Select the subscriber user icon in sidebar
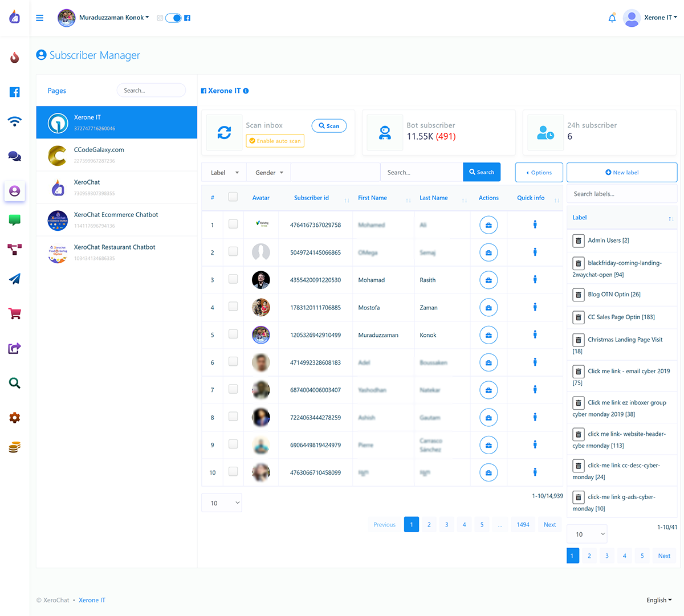Image resolution: width=684 pixels, height=616 pixels. tap(15, 191)
